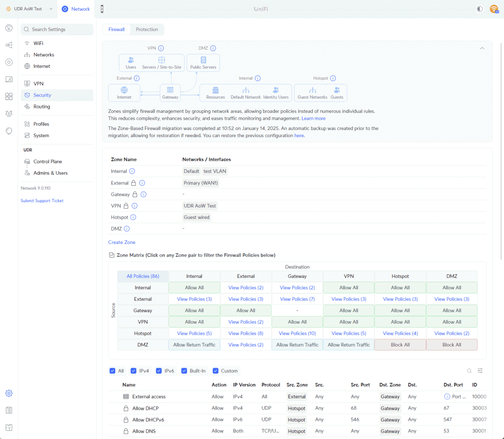This screenshot has height=439, width=504.
Task: Toggle the Built-In policies checkbox
Action: (184, 371)
